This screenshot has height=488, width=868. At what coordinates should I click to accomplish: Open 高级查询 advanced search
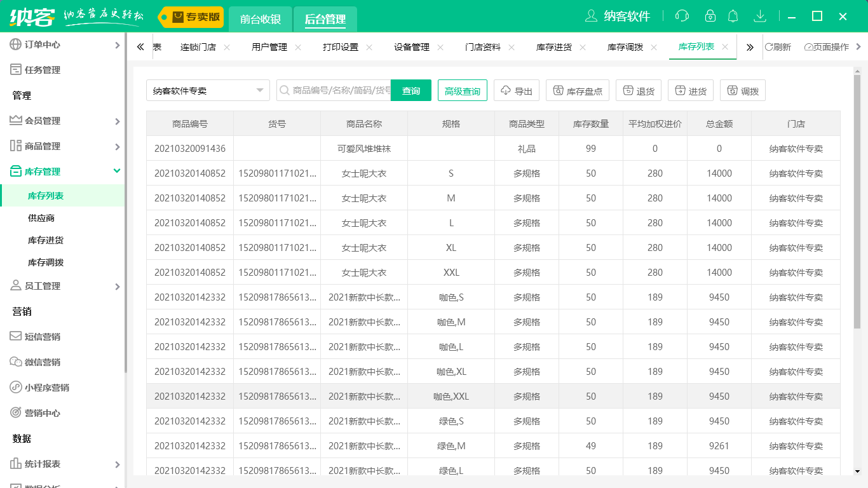tap(462, 90)
